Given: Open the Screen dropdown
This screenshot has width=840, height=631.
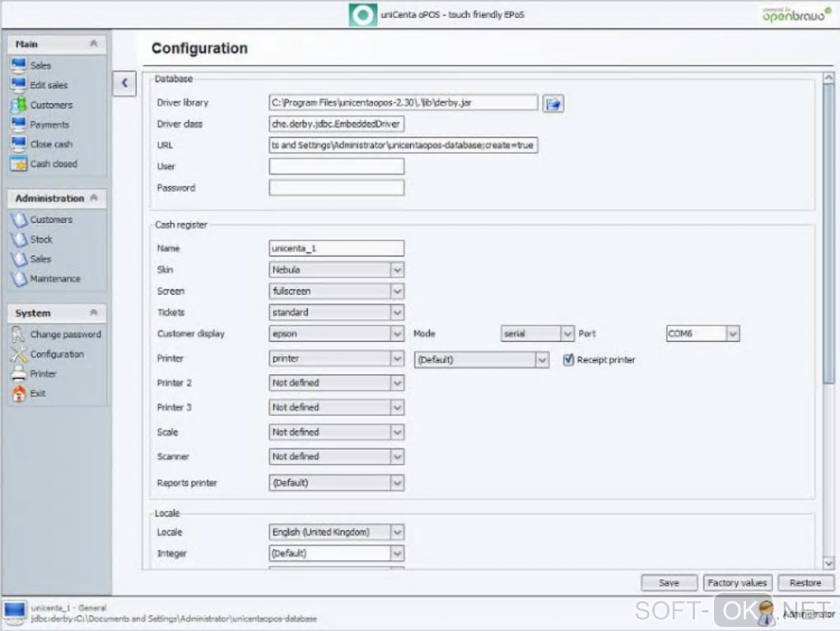Looking at the screenshot, I should tap(396, 292).
